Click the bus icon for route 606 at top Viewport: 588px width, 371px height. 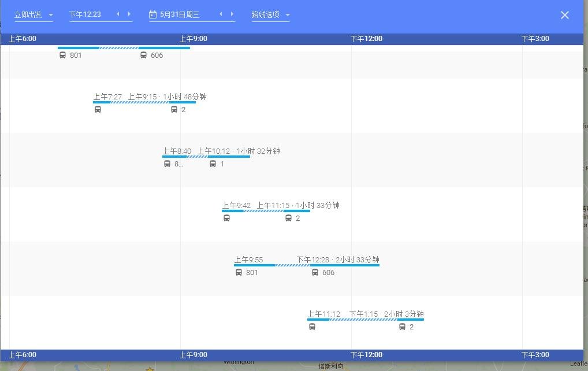pyautogui.click(x=143, y=55)
